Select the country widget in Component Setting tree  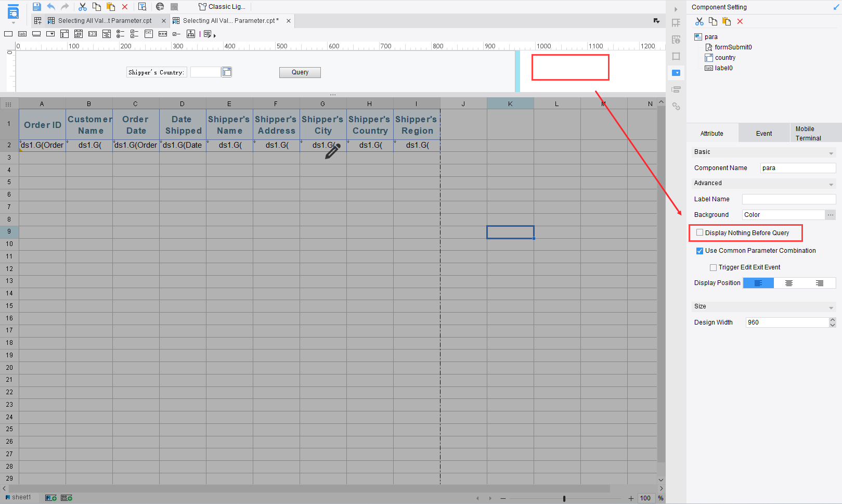click(x=724, y=57)
